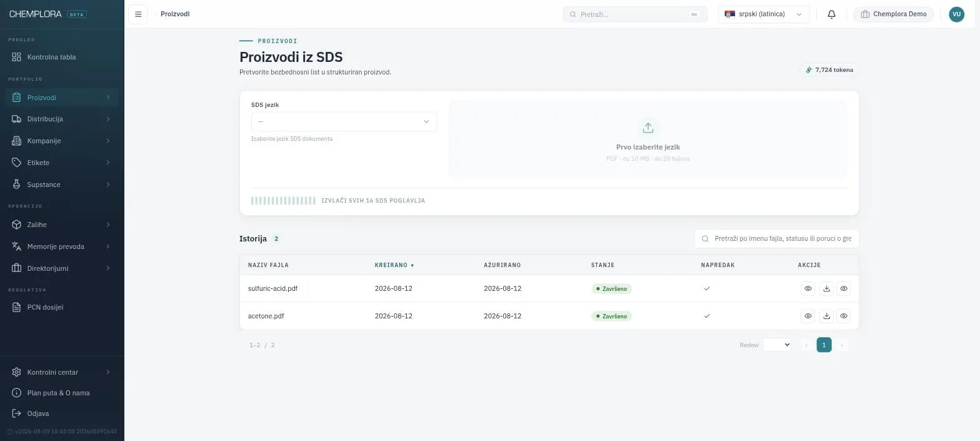Toggle the sidebar with the hamburger icon
Viewport: 980px width, 441px height.
pos(138,14)
